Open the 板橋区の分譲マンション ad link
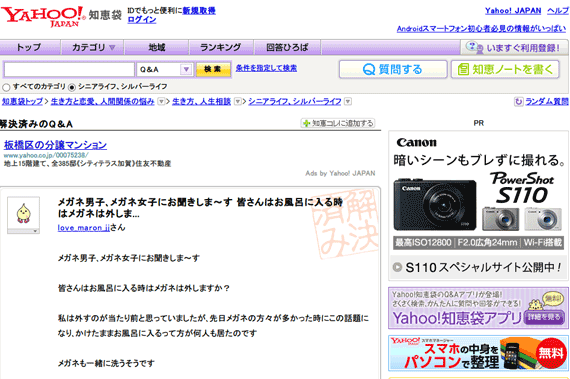Screen dimensions: 570x379 (x=55, y=145)
